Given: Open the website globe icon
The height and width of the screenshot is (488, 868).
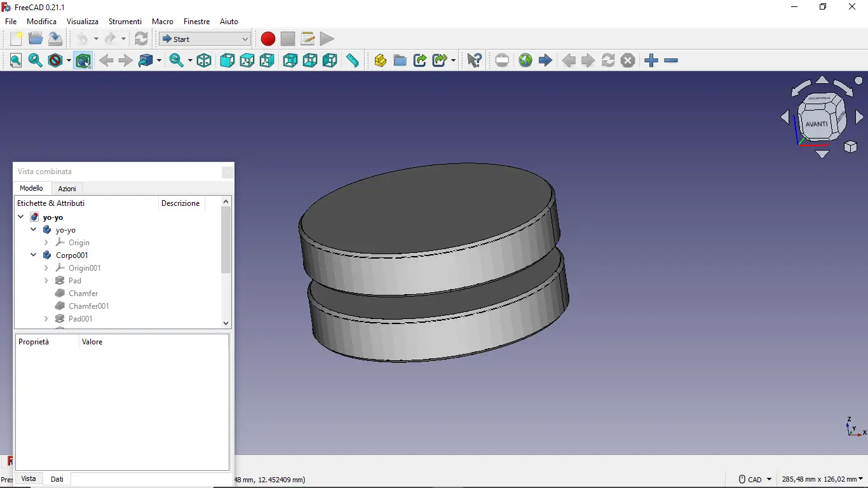Looking at the screenshot, I should tap(525, 60).
